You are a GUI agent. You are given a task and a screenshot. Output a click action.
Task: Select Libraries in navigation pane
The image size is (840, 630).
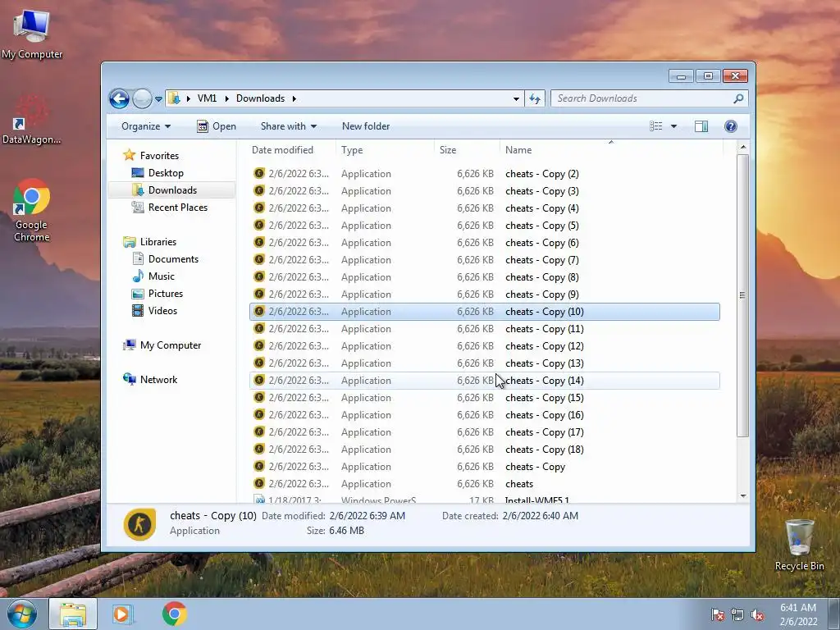158,242
